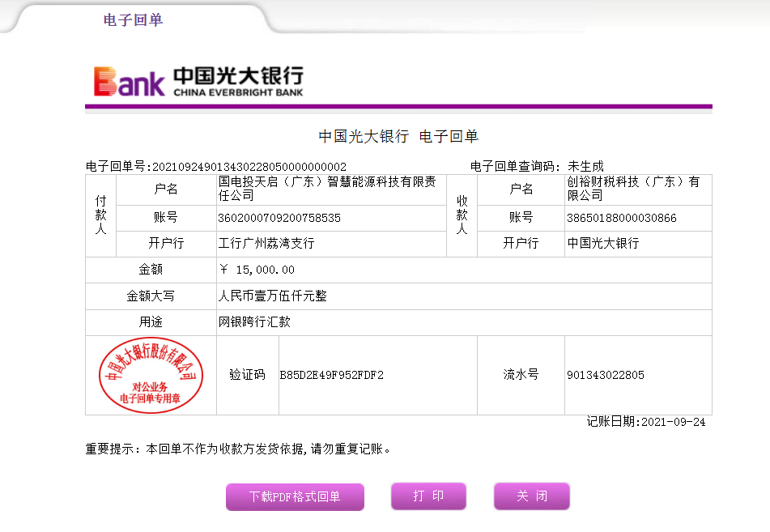
Task: Select payer account number 3602000709200758535
Action: click(279, 218)
